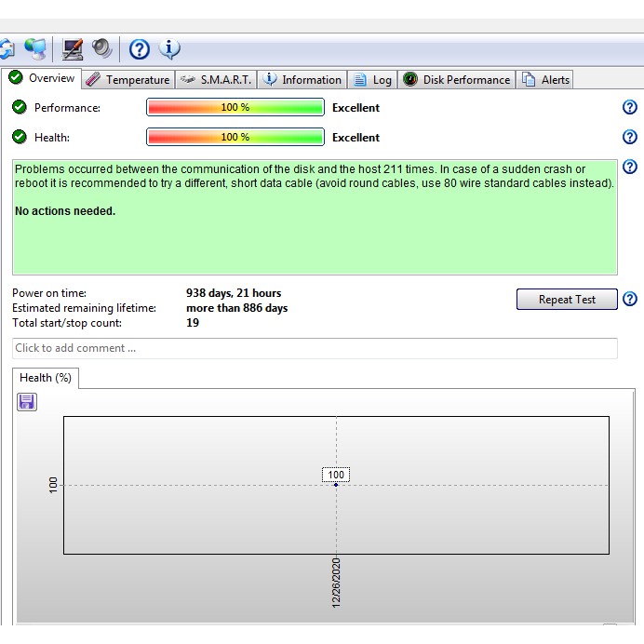Click the monitor surface test toolbar icon
Screen dimensions: 644x644
[73, 49]
